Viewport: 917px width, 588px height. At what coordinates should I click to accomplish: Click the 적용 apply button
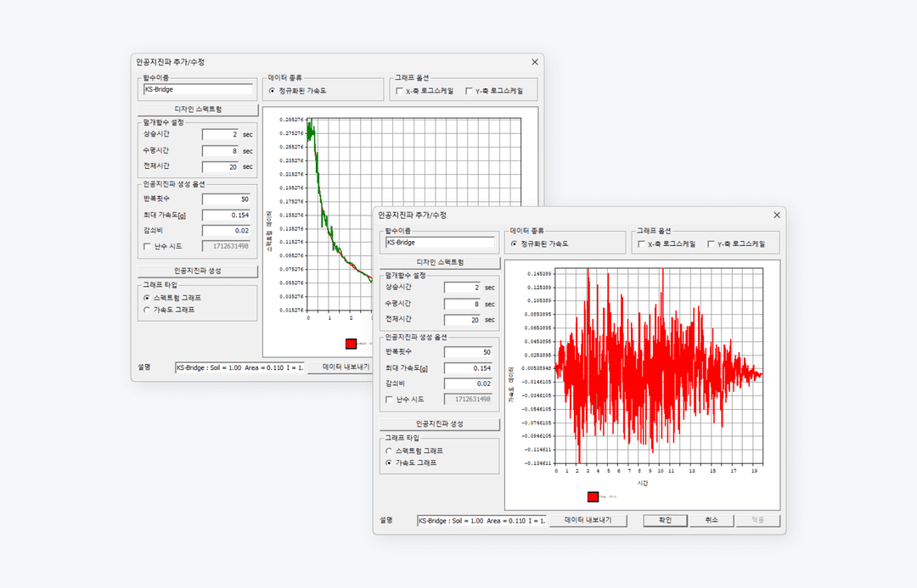pyautogui.click(x=758, y=520)
